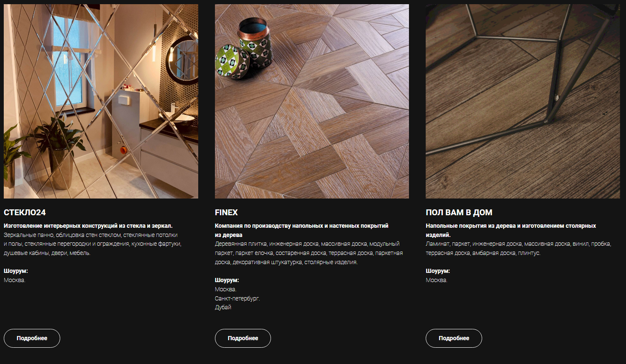Open Подробнее under ПОЛ ВАМ В ДОМ

point(454,338)
